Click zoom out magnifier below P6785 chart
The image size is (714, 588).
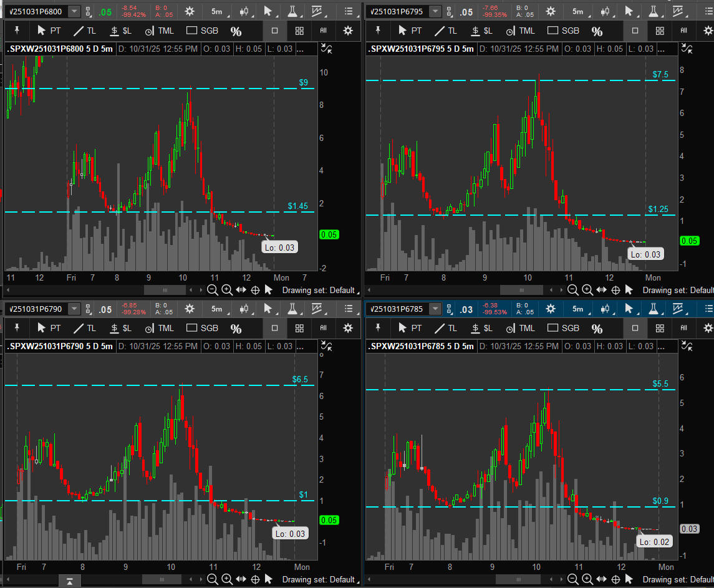pos(573,579)
